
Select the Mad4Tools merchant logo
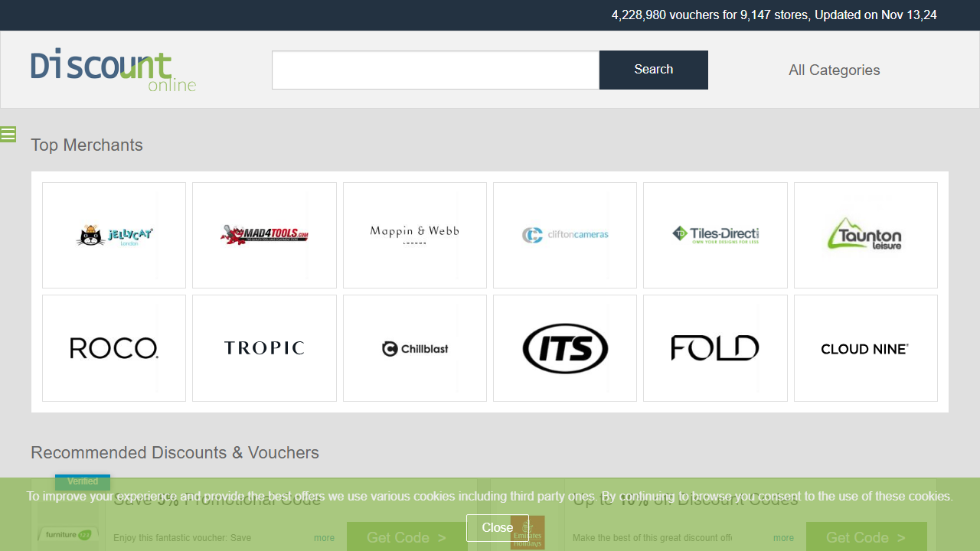point(264,235)
